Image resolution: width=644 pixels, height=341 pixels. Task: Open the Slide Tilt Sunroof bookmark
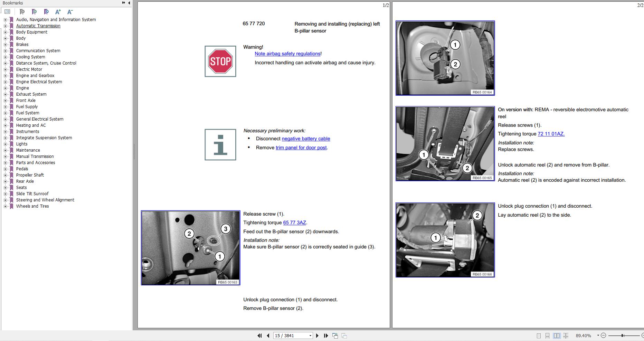(x=32, y=194)
